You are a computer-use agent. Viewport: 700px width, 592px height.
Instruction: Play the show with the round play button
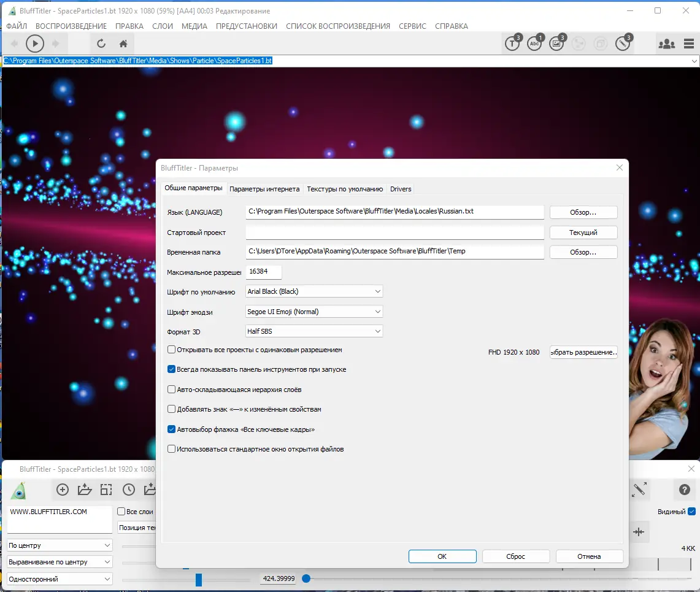[35, 44]
